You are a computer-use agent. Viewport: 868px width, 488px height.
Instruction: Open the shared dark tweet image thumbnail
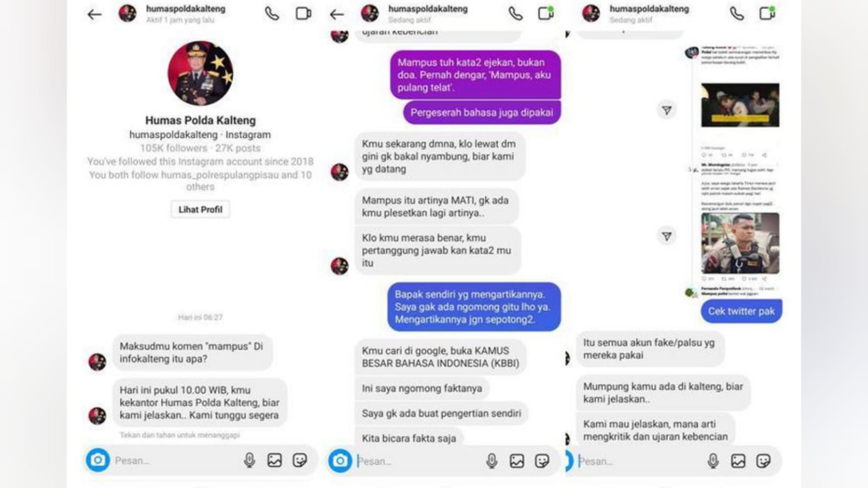coord(740,105)
